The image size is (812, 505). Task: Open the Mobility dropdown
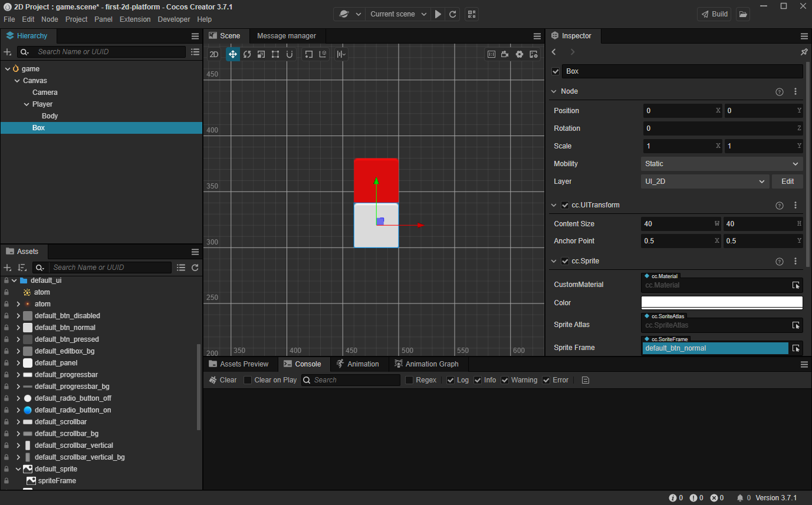(721, 164)
